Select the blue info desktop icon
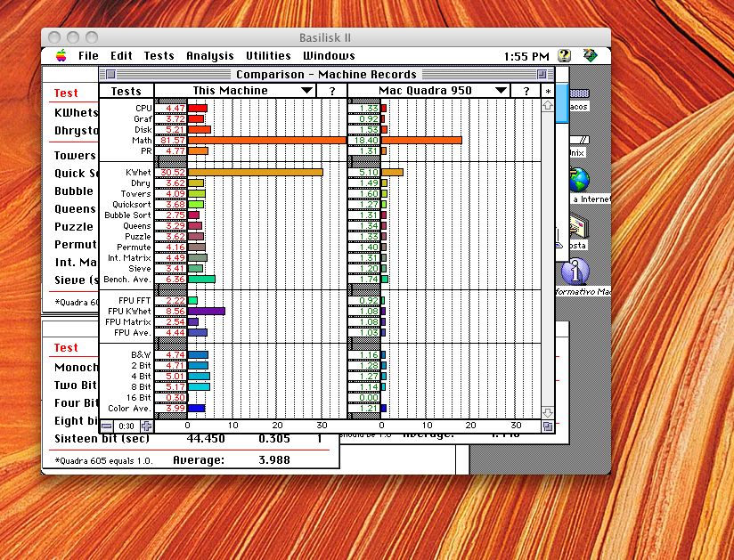734x560 pixels. click(x=575, y=272)
